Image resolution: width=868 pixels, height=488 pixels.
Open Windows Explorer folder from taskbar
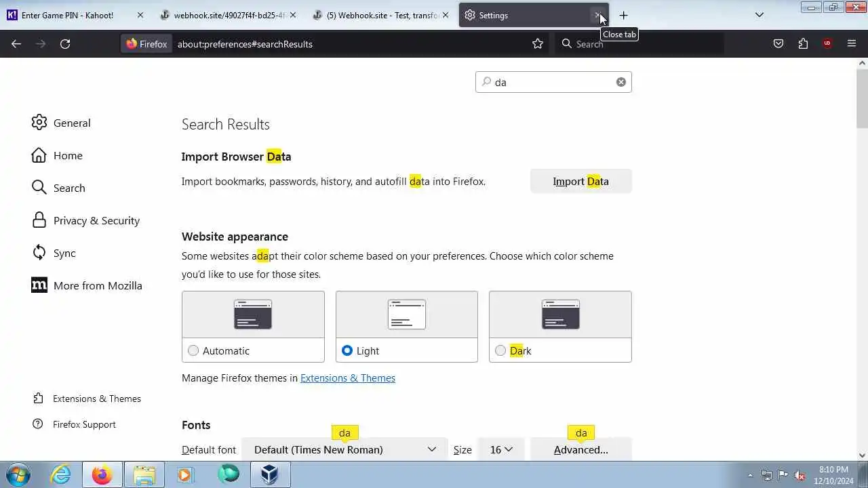click(144, 474)
